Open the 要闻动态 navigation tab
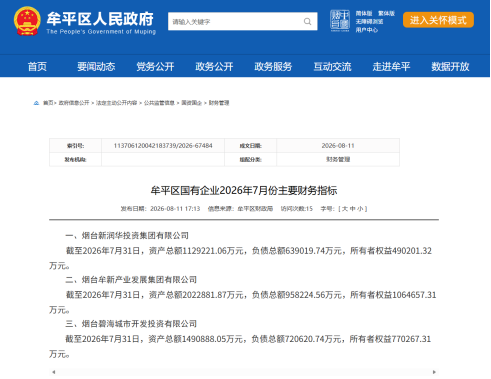 [96, 67]
